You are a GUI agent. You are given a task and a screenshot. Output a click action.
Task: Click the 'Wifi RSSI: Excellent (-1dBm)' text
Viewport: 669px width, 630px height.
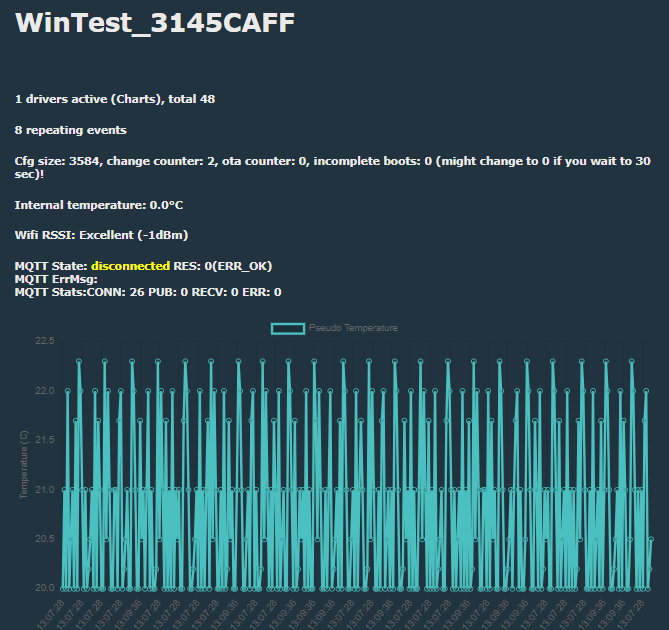pos(102,235)
